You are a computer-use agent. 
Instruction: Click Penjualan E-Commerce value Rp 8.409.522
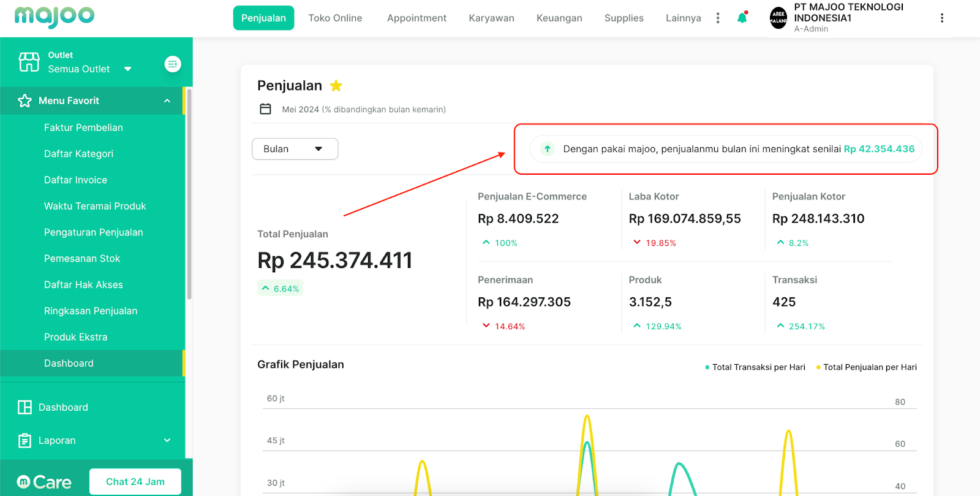(x=518, y=218)
